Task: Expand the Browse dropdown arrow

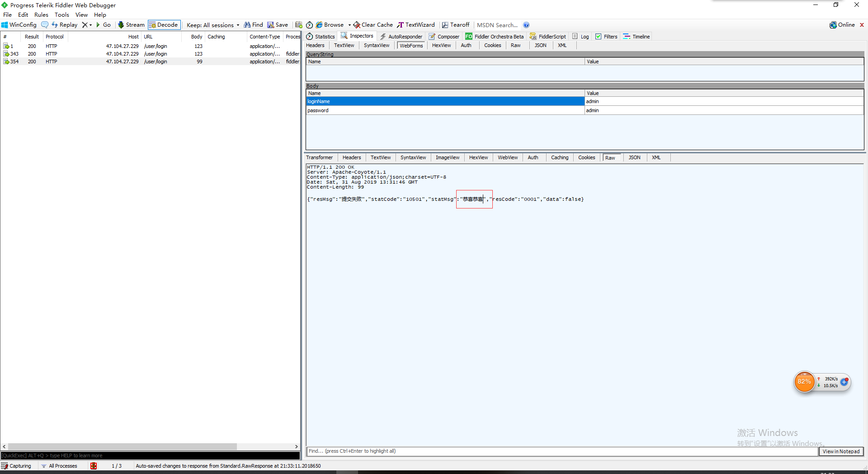Action: pos(349,25)
